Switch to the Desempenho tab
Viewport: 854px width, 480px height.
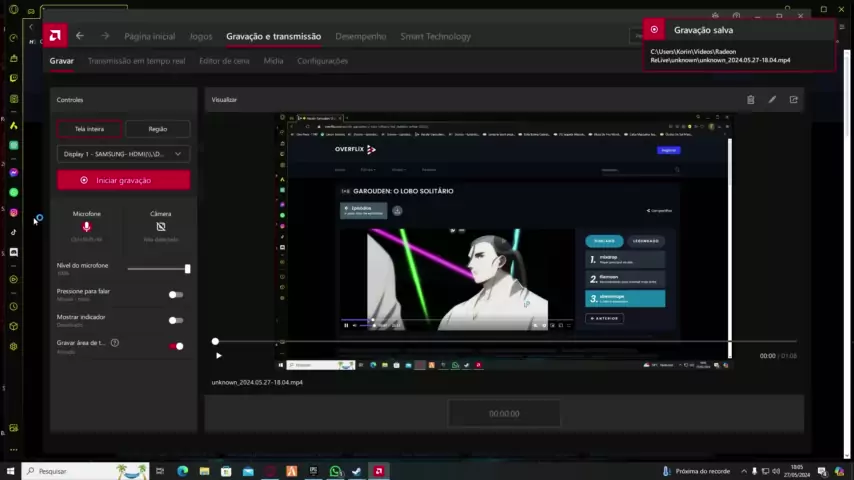[x=360, y=36]
